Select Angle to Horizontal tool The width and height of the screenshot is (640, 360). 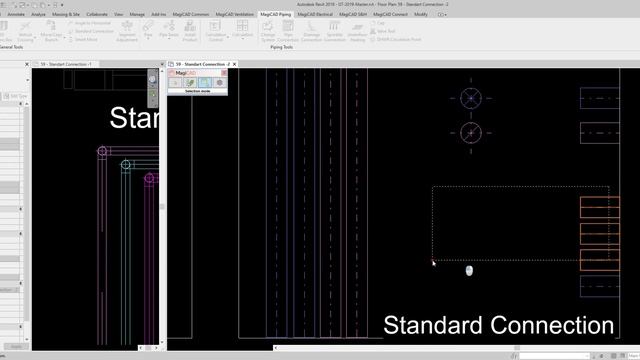[89, 23]
